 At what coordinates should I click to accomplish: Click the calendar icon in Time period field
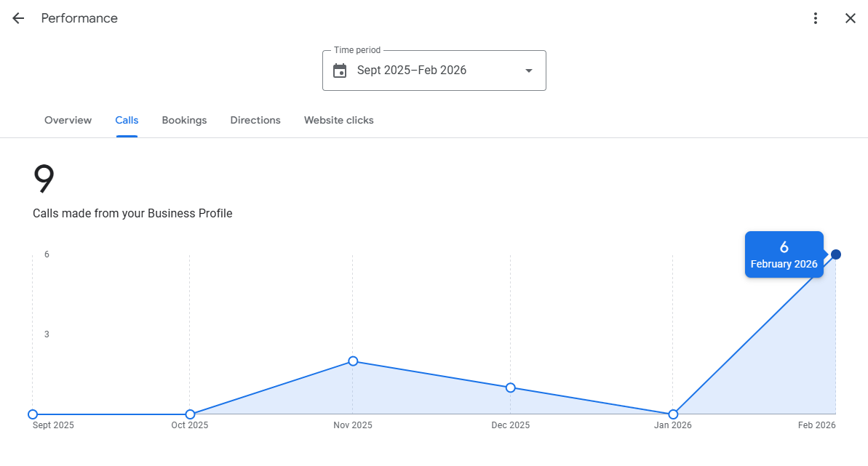[x=340, y=70]
